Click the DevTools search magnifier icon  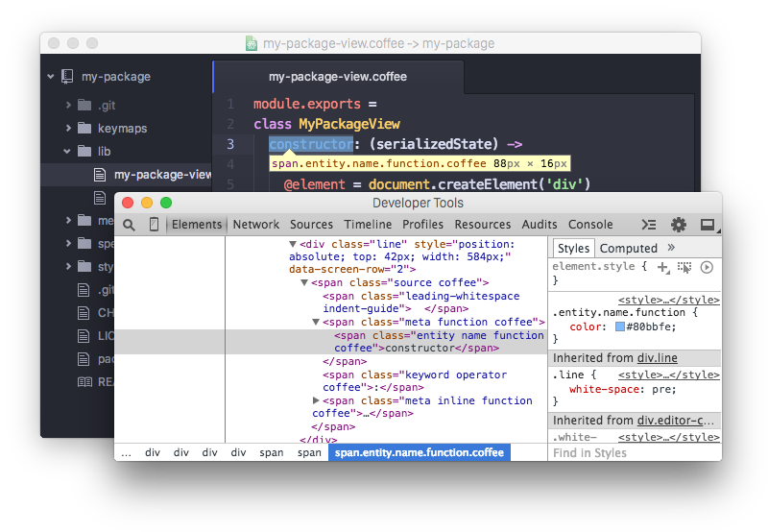tap(129, 225)
